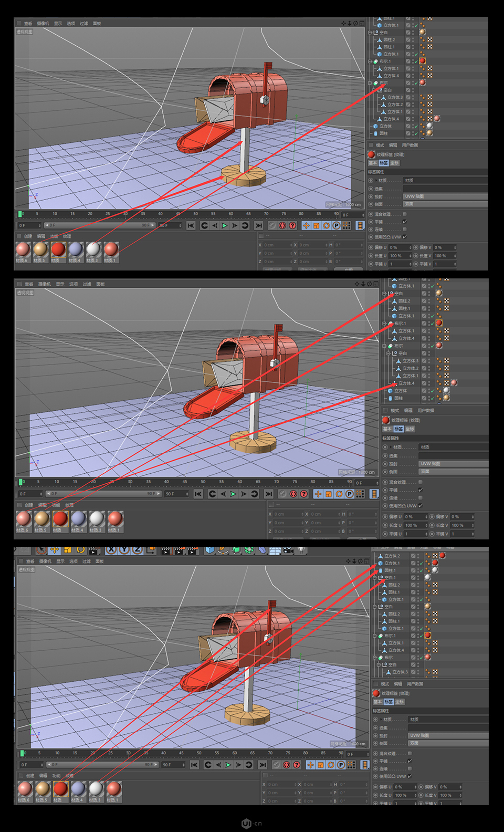Open the 查看 viewport menu in the top screenshot
Viewport: 504px width, 832px height.
pos(28,24)
